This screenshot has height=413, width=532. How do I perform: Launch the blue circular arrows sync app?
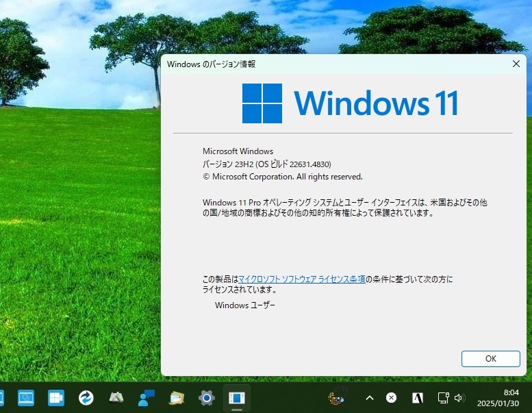tap(86, 397)
